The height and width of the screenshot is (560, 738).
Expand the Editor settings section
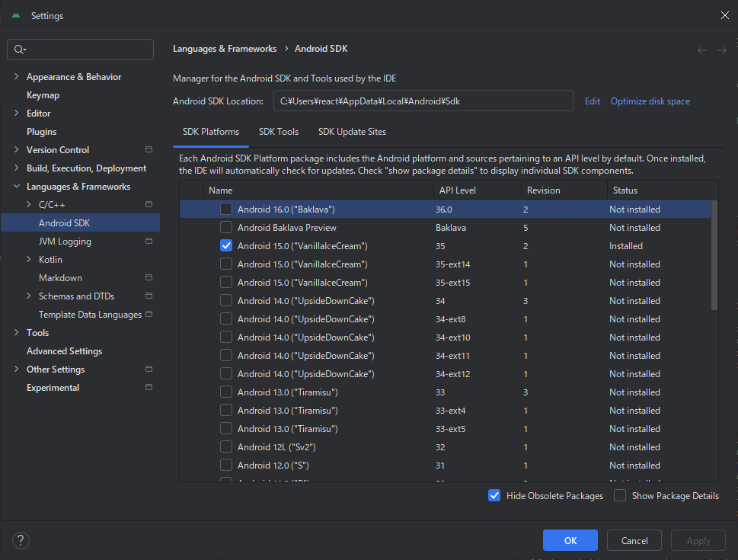pyautogui.click(x=17, y=113)
